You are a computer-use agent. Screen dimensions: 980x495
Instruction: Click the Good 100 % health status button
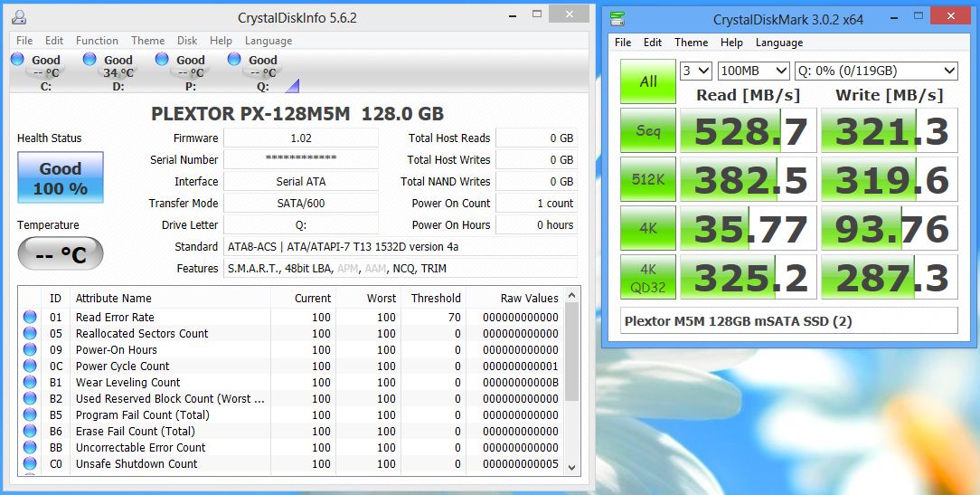click(x=61, y=177)
